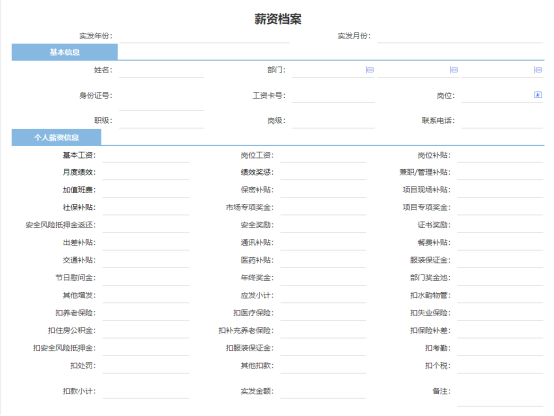Click the 应发小计 input field
554x416 pixels.
(x=323, y=296)
